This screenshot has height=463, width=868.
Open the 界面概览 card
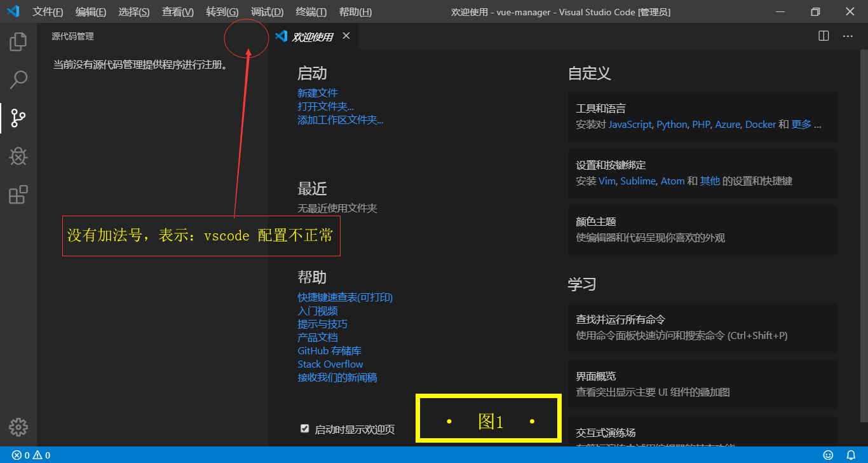(x=702, y=384)
